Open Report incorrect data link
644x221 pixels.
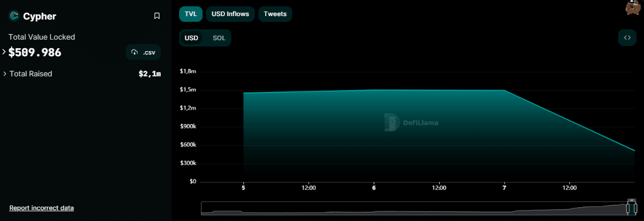pos(41,208)
